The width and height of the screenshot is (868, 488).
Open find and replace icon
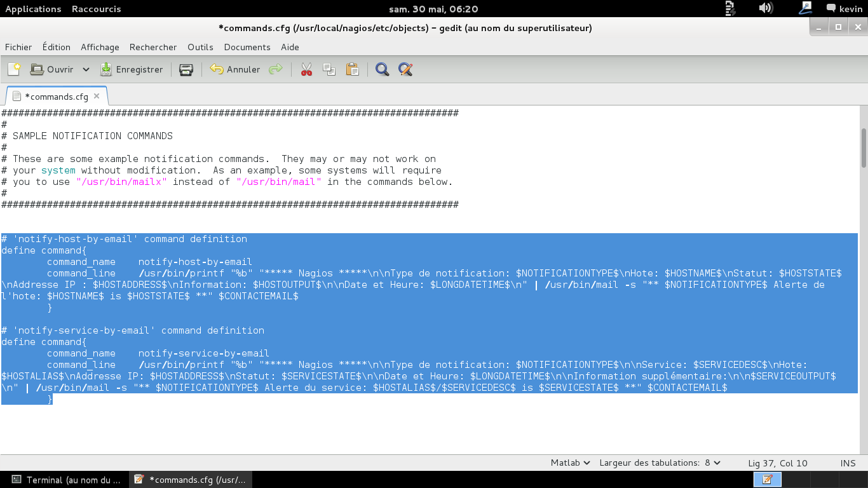coord(405,69)
